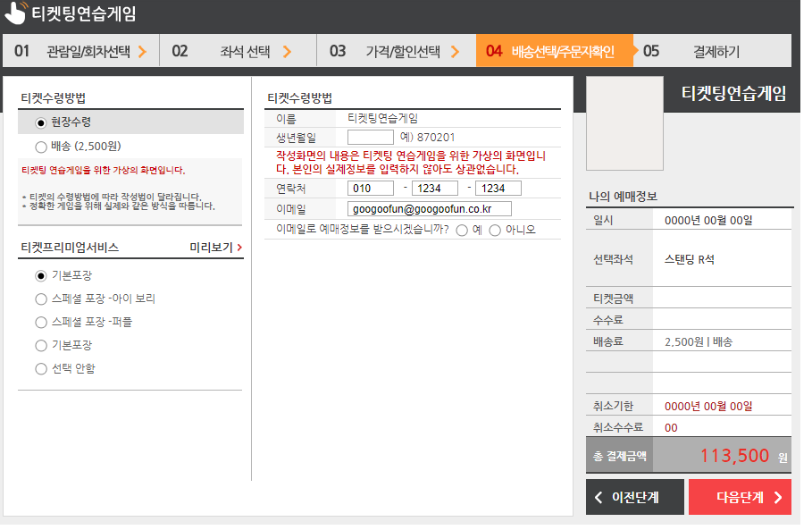
Task: Choose 스페셜 포장 -아이 보리 packaging
Action: tap(40, 299)
